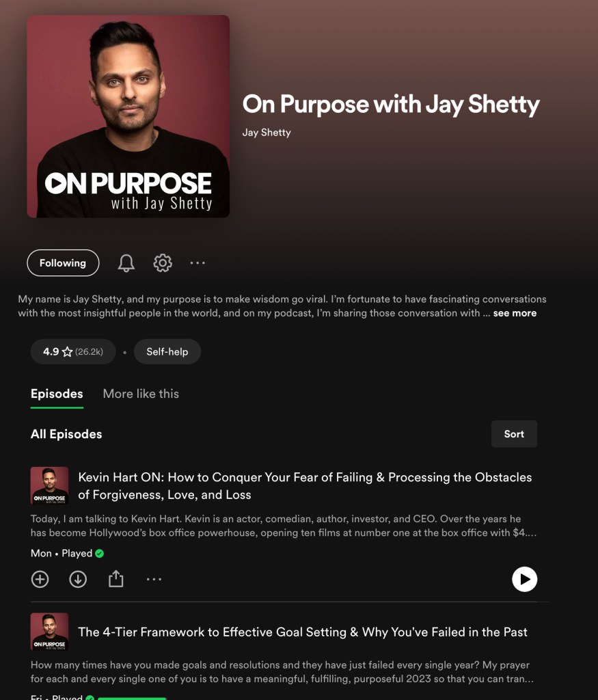Open the show's three-dot more options
This screenshot has width=598, height=700.
[x=198, y=263]
